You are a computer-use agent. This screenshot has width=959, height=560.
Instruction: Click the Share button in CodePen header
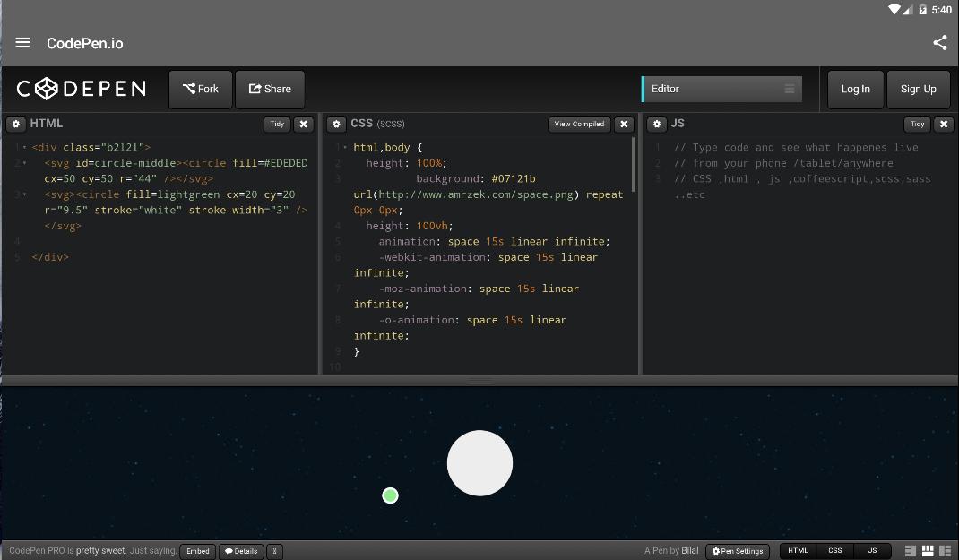[270, 90]
